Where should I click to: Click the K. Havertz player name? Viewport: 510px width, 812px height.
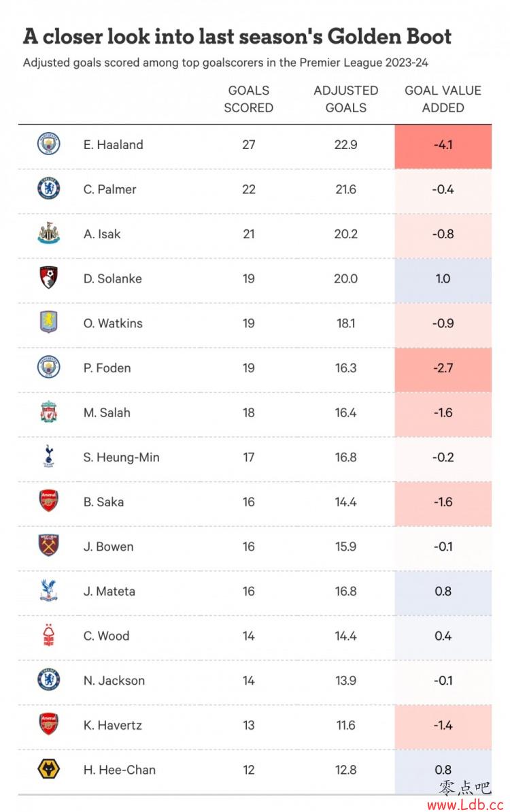[112, 725]
